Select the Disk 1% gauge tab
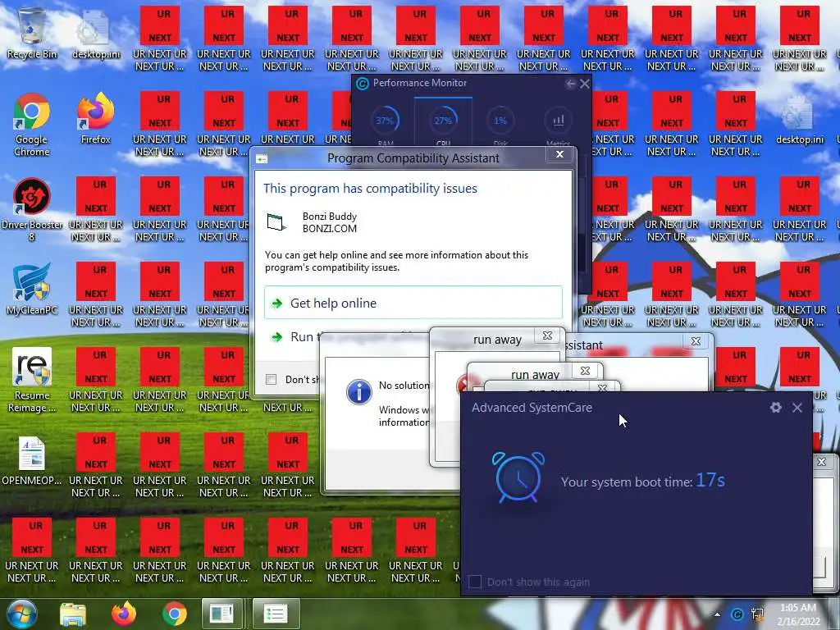Screen dimensions: 840x630 click(500, 122)
